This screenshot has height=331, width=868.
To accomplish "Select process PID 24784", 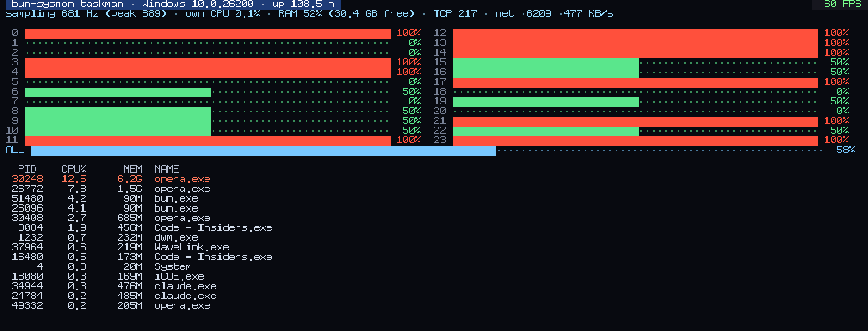I will pos(27,296).
